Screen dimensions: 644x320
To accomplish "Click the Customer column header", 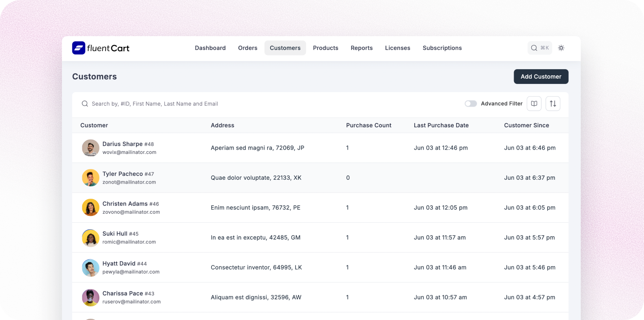I will click(94, 126).
